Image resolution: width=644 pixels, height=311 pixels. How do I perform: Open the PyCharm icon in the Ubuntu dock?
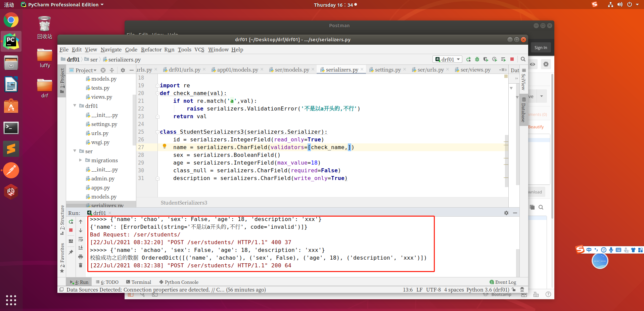11,41
